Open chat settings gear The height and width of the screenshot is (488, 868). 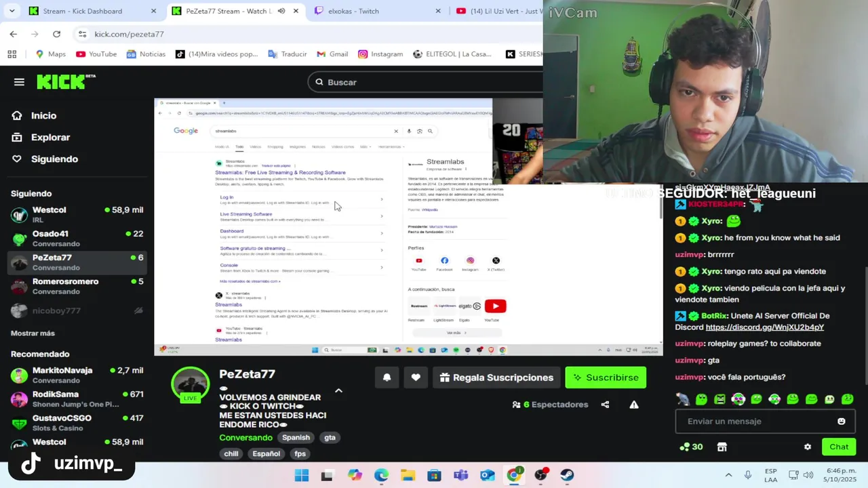(808, 447)
